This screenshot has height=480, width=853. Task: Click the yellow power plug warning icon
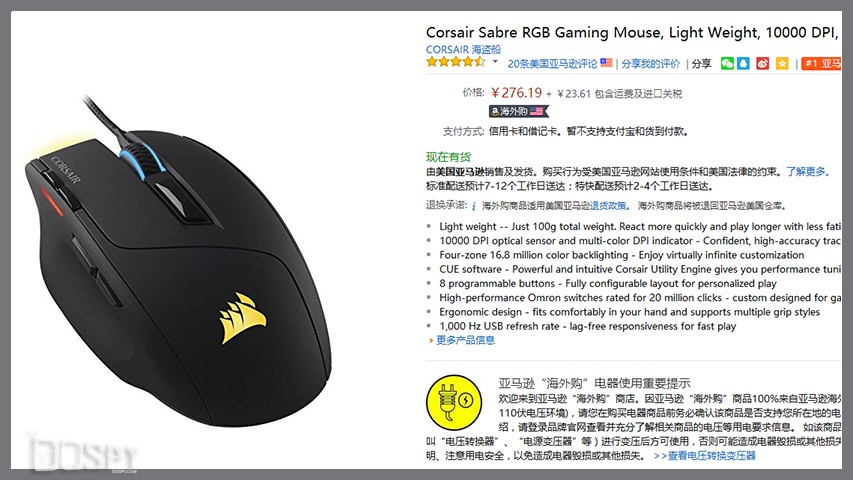(454, 403)
